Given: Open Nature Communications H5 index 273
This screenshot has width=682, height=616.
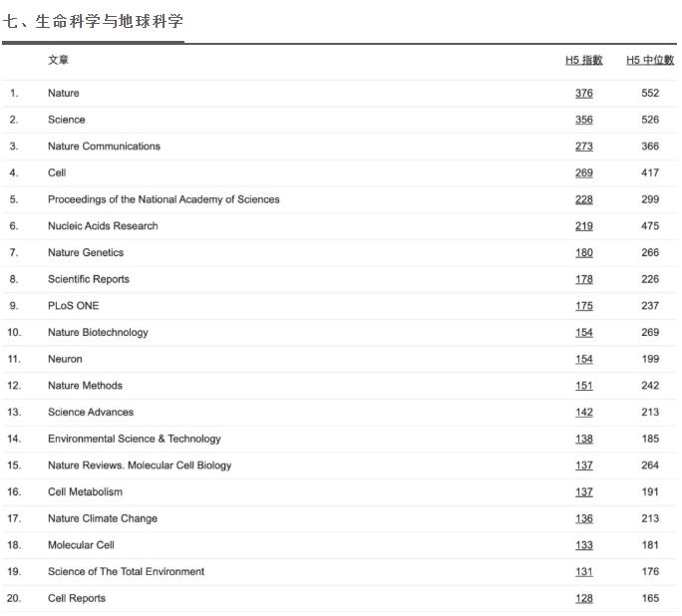Looking at the screenshot, I should pos(583,147).
